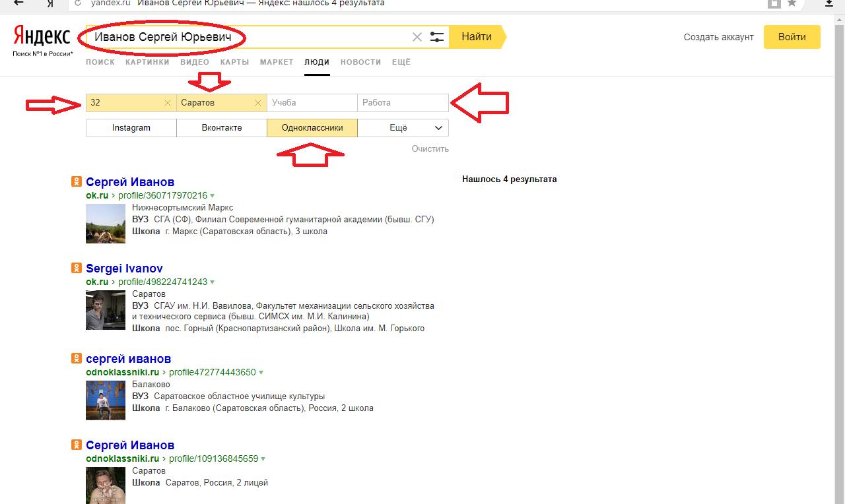Remove the Саратов city filter
This screenshot has height=504, width=845.
(258, 103)
